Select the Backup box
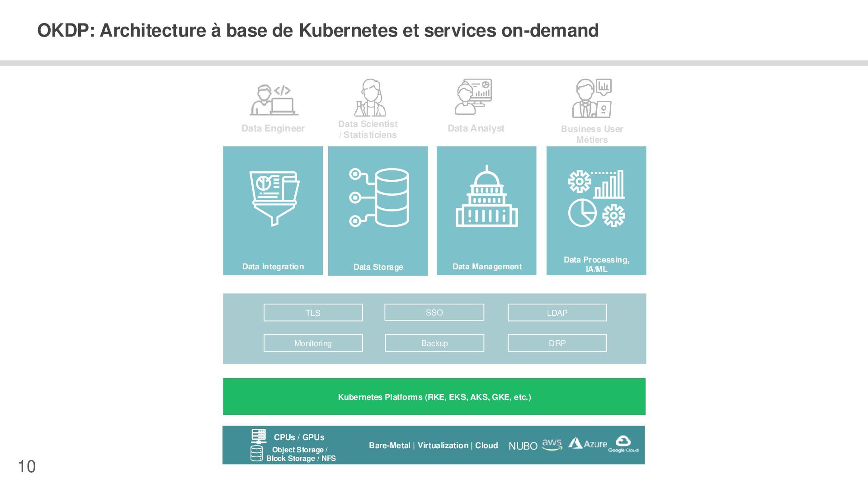 point(434,343)
